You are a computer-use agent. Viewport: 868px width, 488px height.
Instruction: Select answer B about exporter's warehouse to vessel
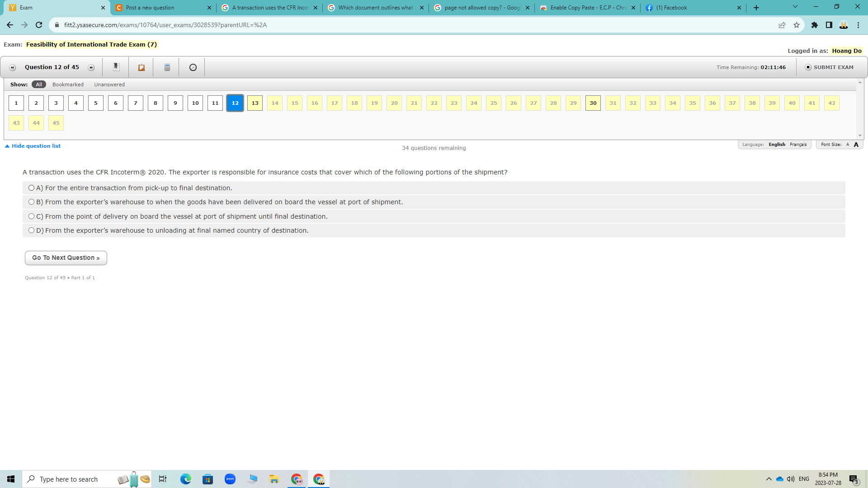pyautogui.click(x=31, y=202)
